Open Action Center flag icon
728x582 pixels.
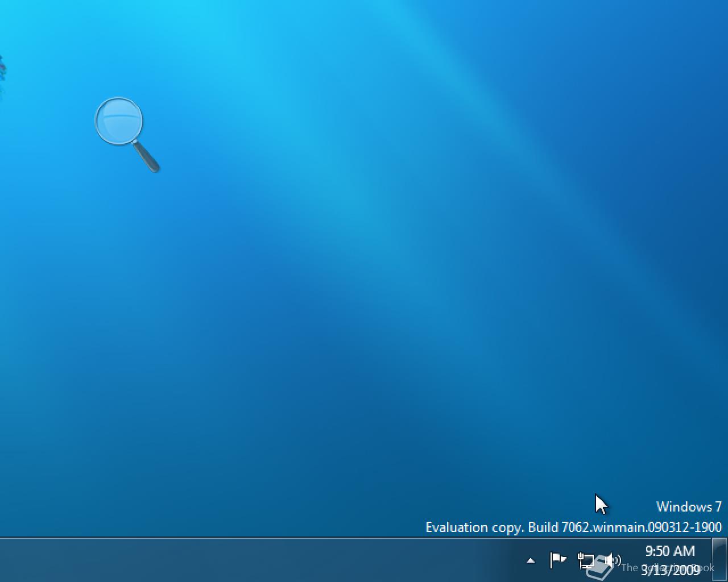(558, 560)
